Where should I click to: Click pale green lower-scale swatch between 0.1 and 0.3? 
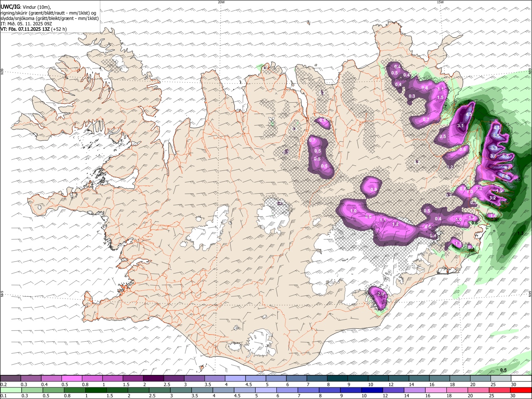click(x=11, y=390)
